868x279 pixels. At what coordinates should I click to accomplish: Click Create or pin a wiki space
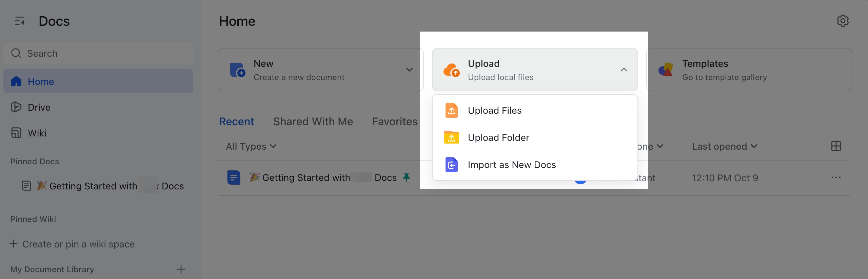72,244
